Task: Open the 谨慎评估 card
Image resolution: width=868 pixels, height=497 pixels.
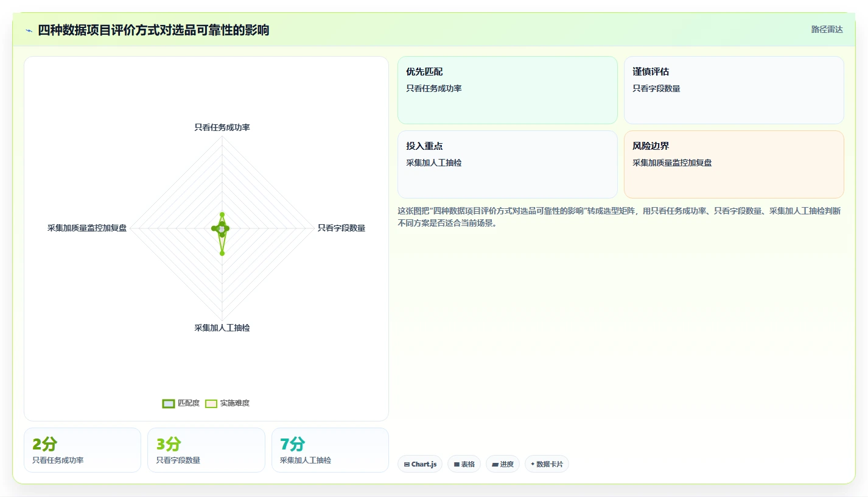Action: 734,90
